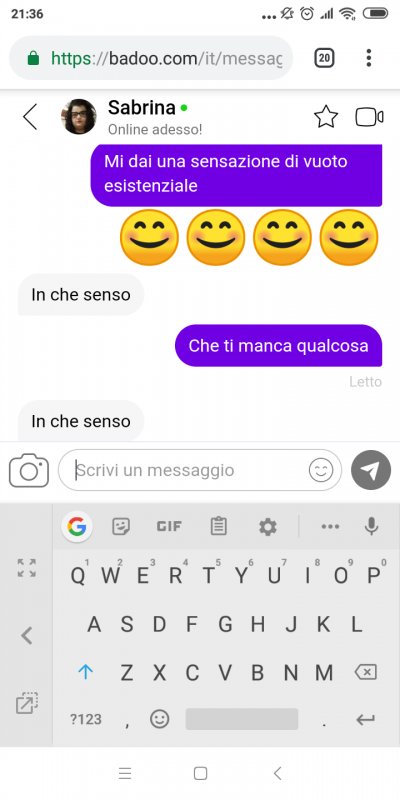Switch keyboard to ?123 symbols layout
The width and height of the screenshot is (400, 800).
tap(86, 719)
